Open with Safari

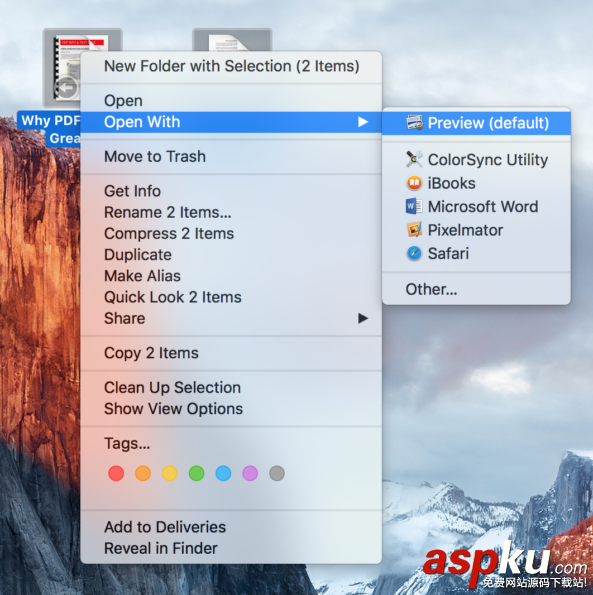tap(476, 253)
